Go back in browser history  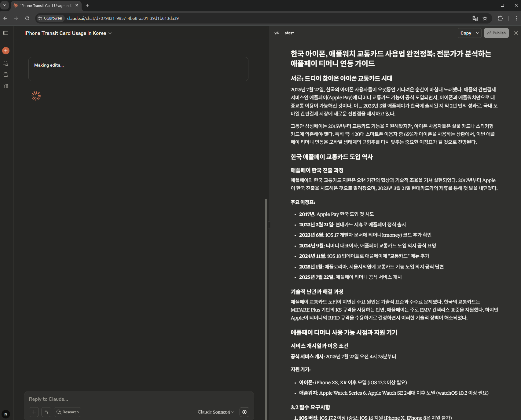5,18
